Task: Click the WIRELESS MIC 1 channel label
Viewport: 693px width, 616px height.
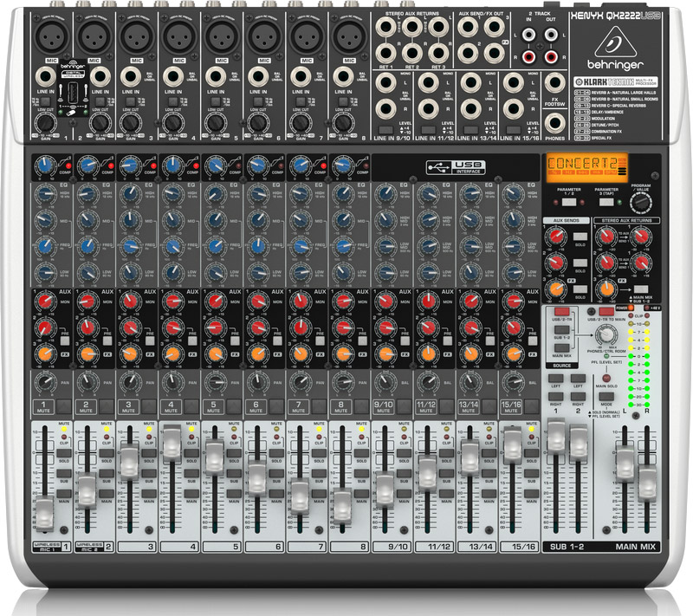Action: click(48, 547)
